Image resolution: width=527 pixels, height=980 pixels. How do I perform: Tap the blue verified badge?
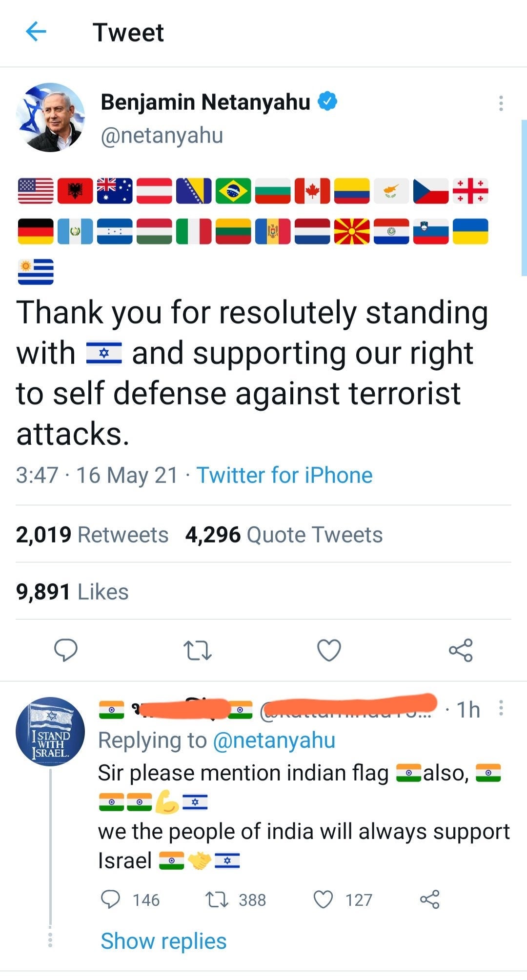(327, 101)
